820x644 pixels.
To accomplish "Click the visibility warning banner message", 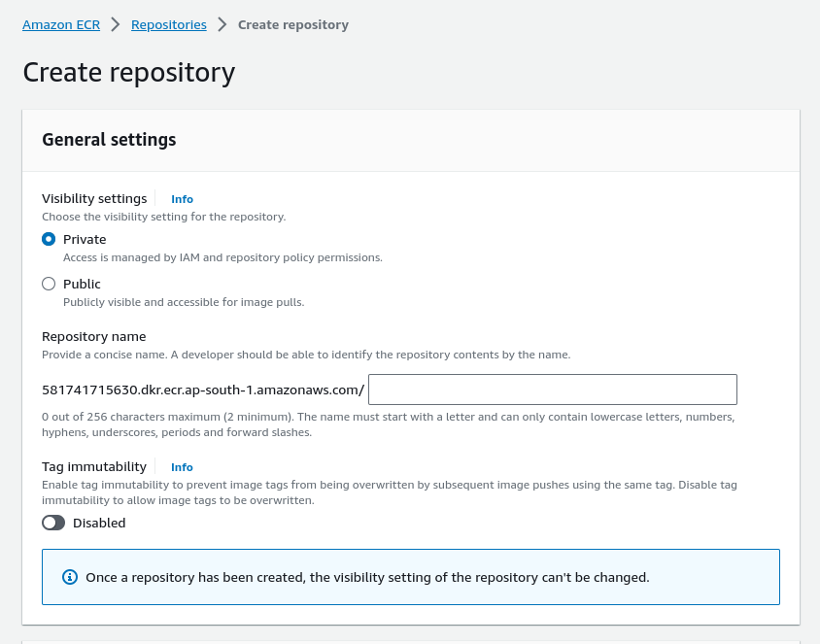I will coord(369,577).
